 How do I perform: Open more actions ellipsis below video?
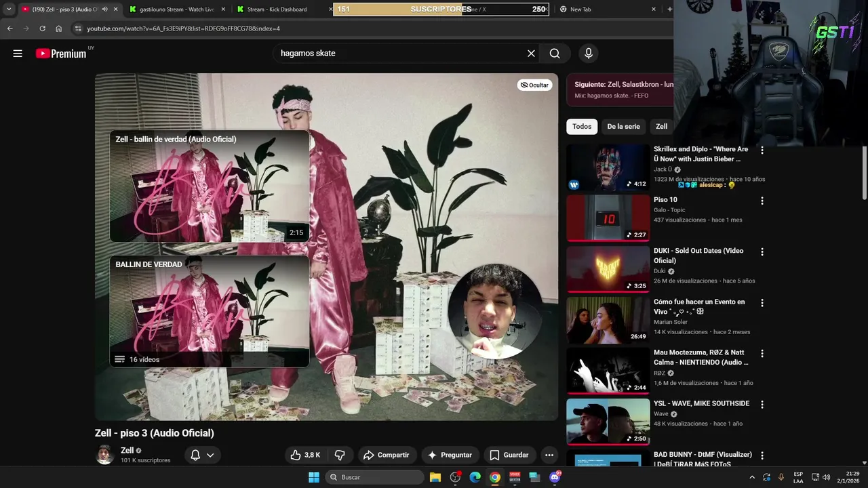(549, 455)
